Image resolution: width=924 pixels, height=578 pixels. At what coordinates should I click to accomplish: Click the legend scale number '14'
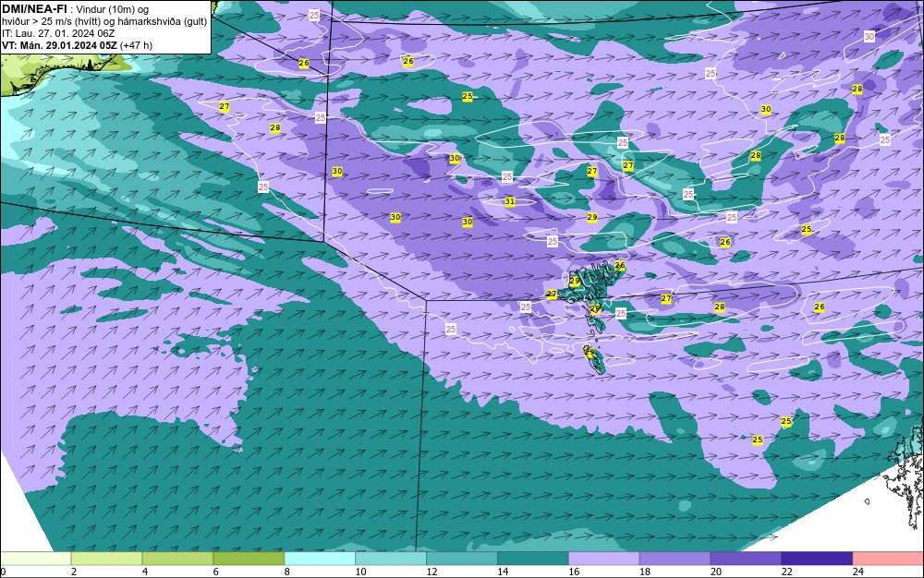coord(503,572)
